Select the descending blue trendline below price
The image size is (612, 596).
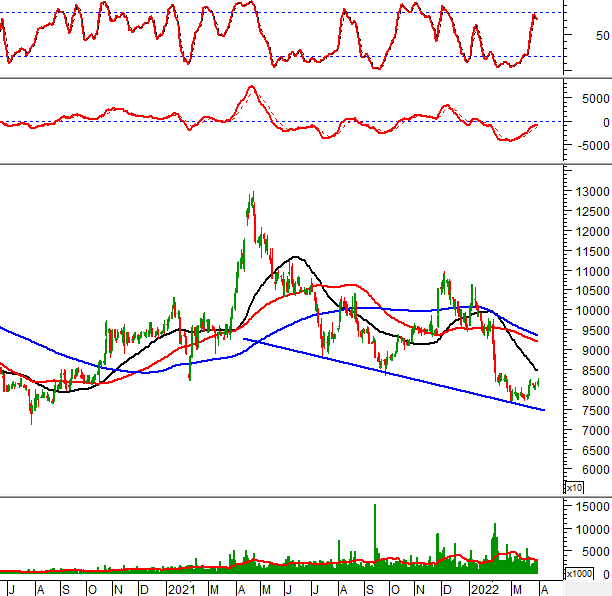pyautogui.click(x=394, y=375)
